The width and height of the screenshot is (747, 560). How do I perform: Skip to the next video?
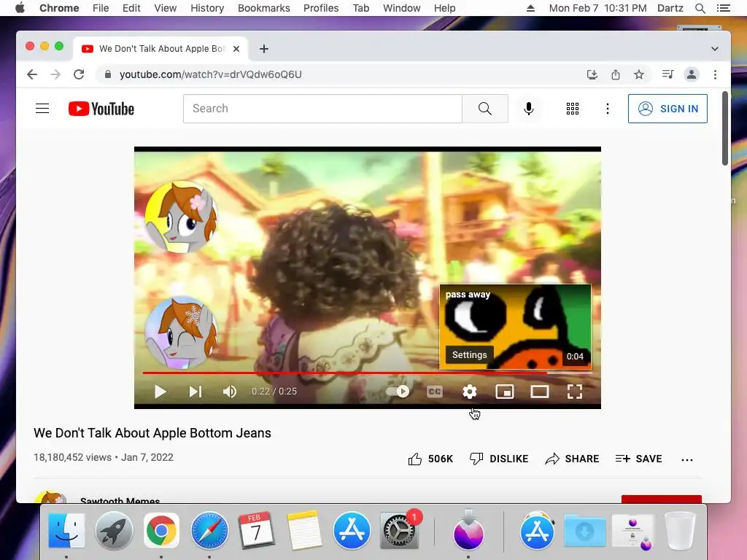pyautogui.click(x=196, y=392)
